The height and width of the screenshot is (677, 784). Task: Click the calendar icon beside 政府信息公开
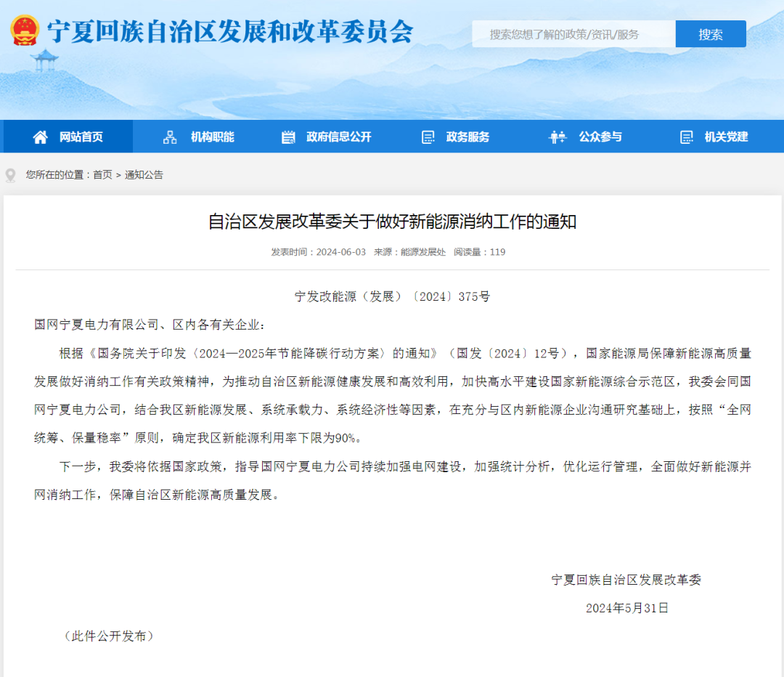288,137
